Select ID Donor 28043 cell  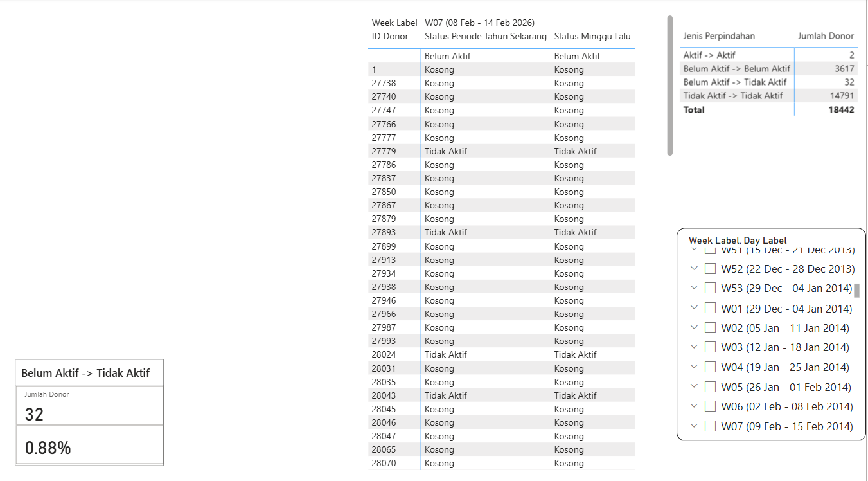(x=384, y=395)
